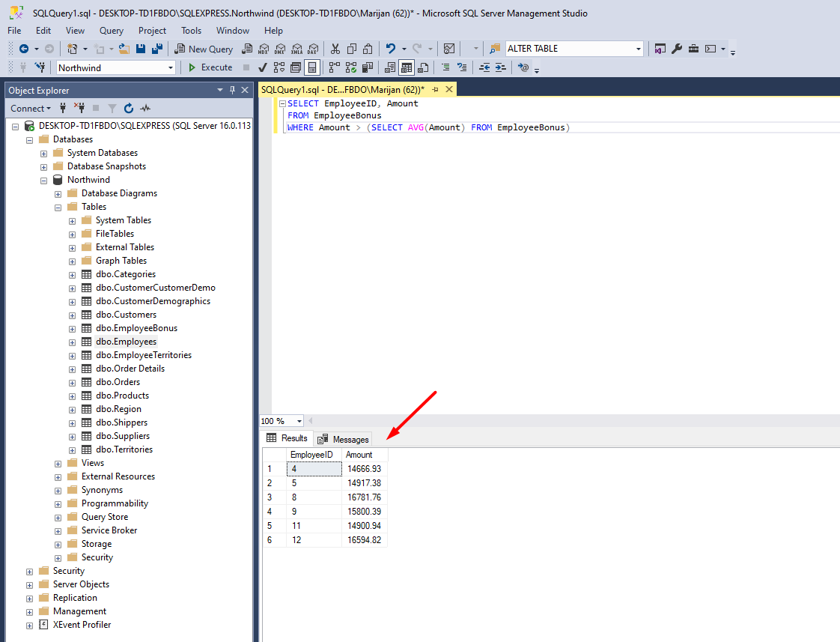The width and height of the screenshot is (840, 642).
Task: Undo the last action
Action: click(391, 49)
